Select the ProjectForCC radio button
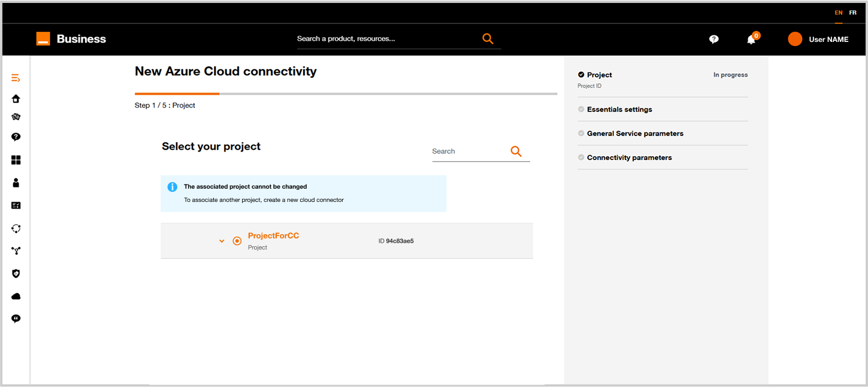The height and width of the screenshot is (387, 868). point(237,241)
